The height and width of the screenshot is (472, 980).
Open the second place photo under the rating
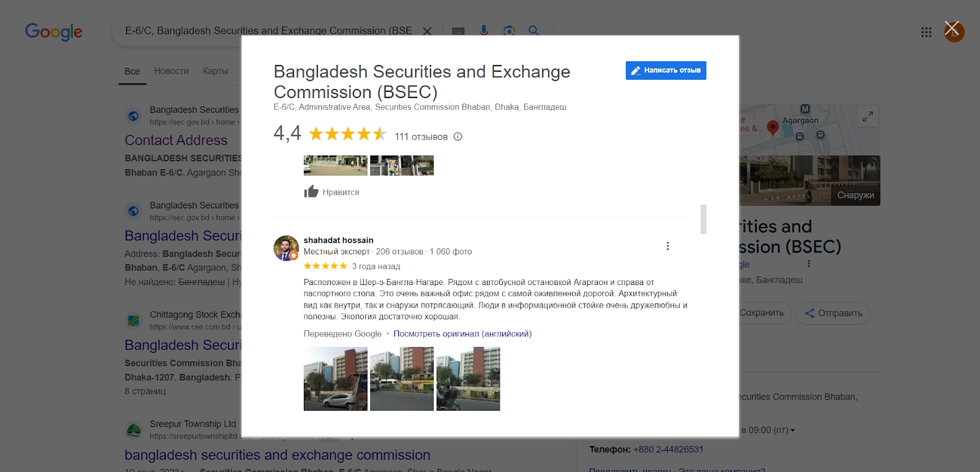(x=402, y=166)
